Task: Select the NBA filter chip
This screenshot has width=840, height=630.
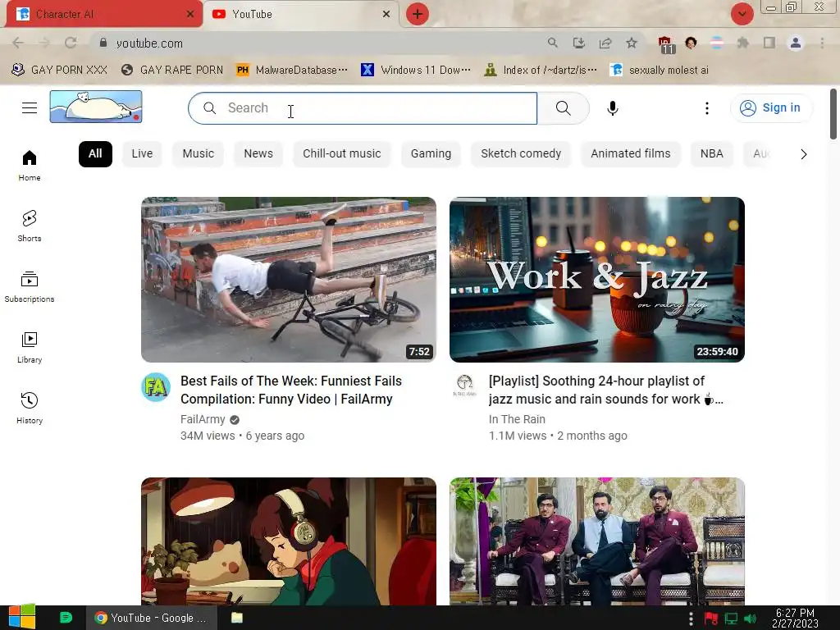Action: coord(711,153)
